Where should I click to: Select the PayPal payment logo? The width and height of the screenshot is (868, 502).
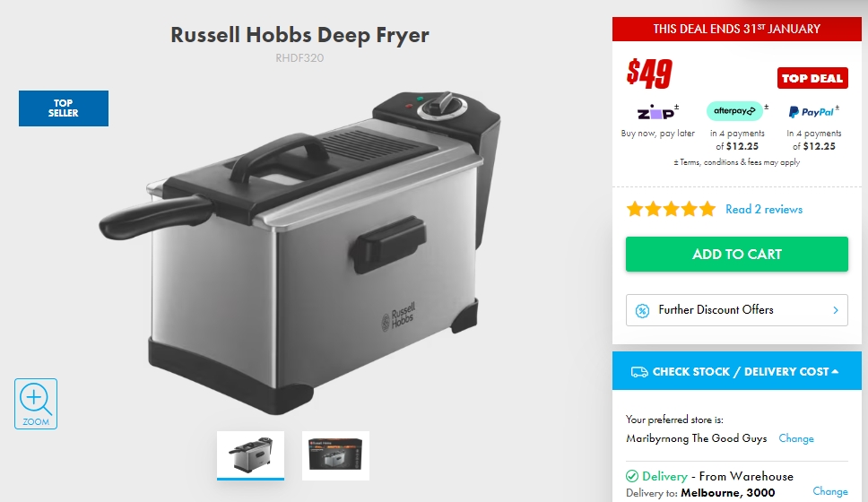pyautogui.click(x=811, y=112)
